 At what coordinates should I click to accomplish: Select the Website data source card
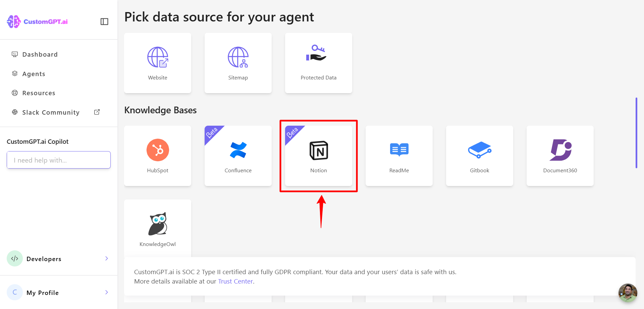158,63
